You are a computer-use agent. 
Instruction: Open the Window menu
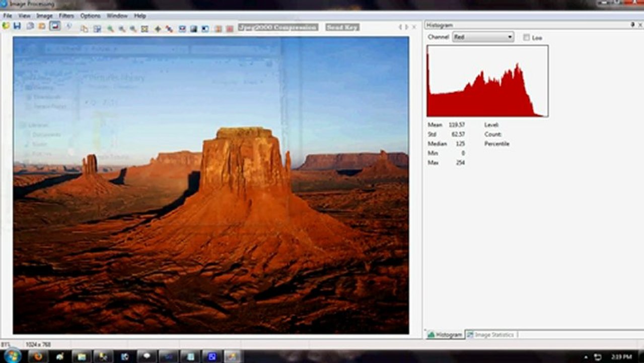coord(117,16)
